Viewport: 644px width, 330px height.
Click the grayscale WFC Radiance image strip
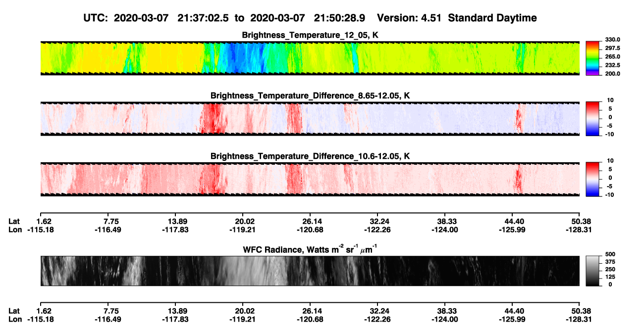(x=310, y=271)
